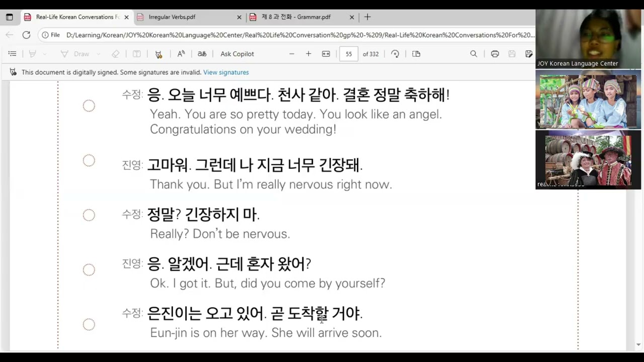The image size is (644, 362).
Task: Open a new browser tab
Action: click(367, 17)
